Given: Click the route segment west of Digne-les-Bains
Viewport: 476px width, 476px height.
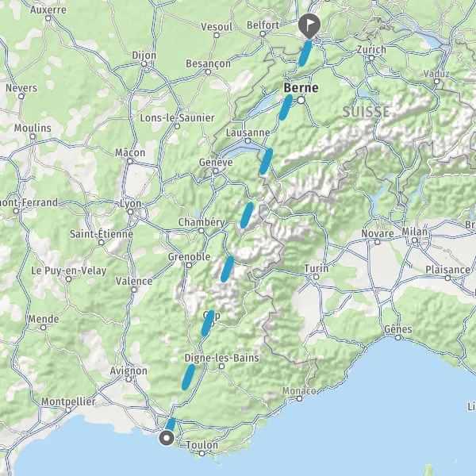Looking at the screenshot, I should [188, 377].
